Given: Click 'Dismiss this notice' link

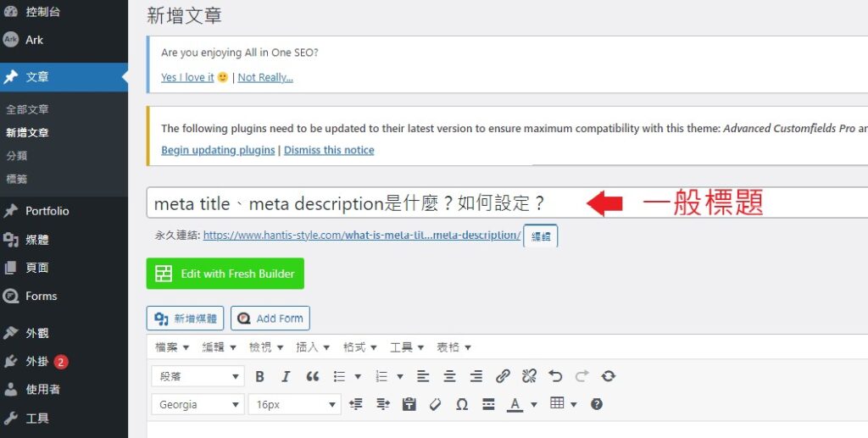Looking at the screenshot, I should 329,150.
